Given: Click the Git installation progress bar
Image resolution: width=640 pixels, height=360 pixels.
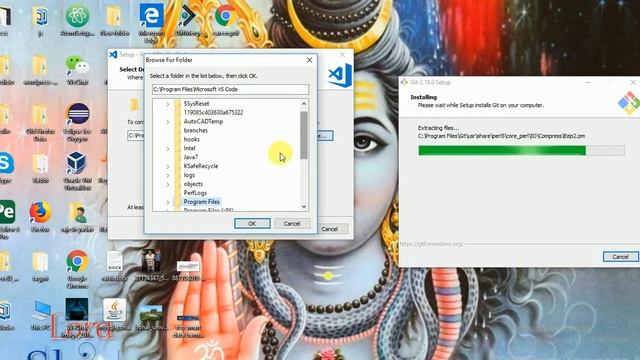Looking at the screenshot, I should pyautogui.click(x=521, y=151).
